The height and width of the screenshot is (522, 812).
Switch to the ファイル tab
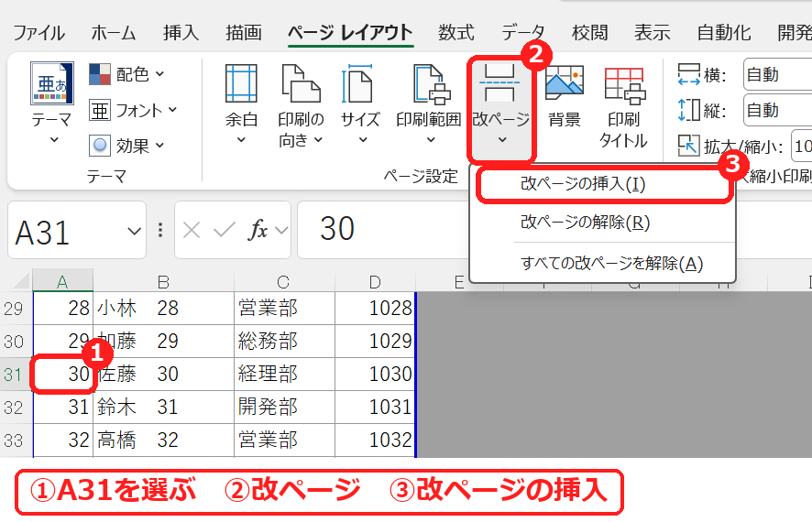pyautogui.click(x=38, y=33)
